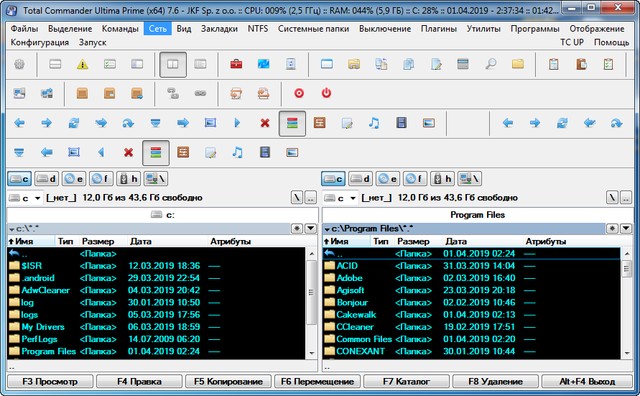Click the note with pencil icon in top toolbar

[x=436, y=64]
